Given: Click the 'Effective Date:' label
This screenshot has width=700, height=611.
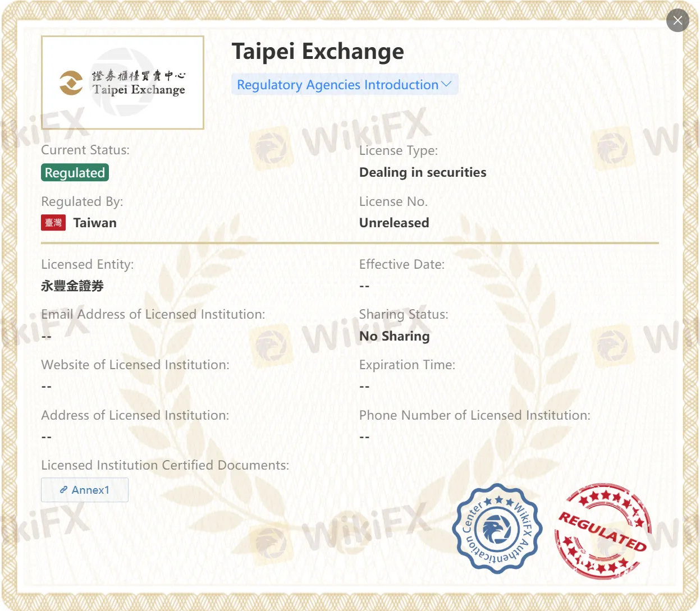Looking at the screenshot, I should tap(402, 264).
